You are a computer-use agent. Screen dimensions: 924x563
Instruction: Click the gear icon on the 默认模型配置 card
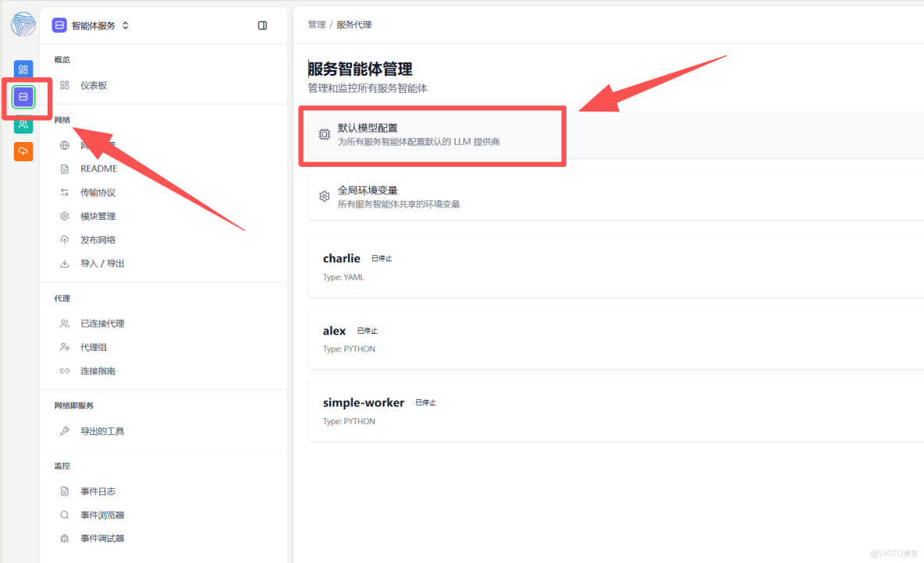point(324,133)
